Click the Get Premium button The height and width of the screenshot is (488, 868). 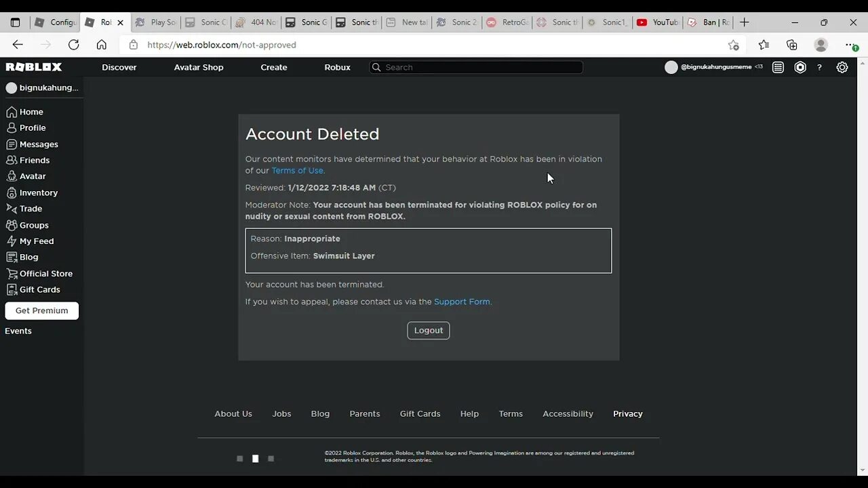coord(42,310)
